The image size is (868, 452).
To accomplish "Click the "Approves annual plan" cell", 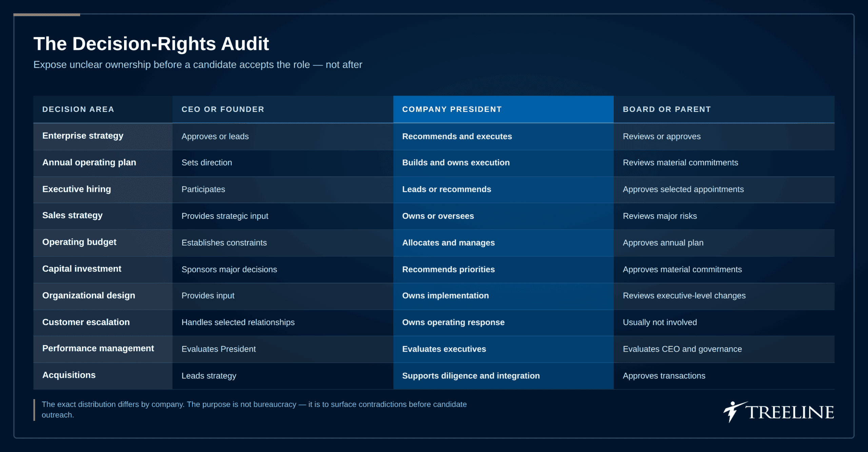I will 724,243.
